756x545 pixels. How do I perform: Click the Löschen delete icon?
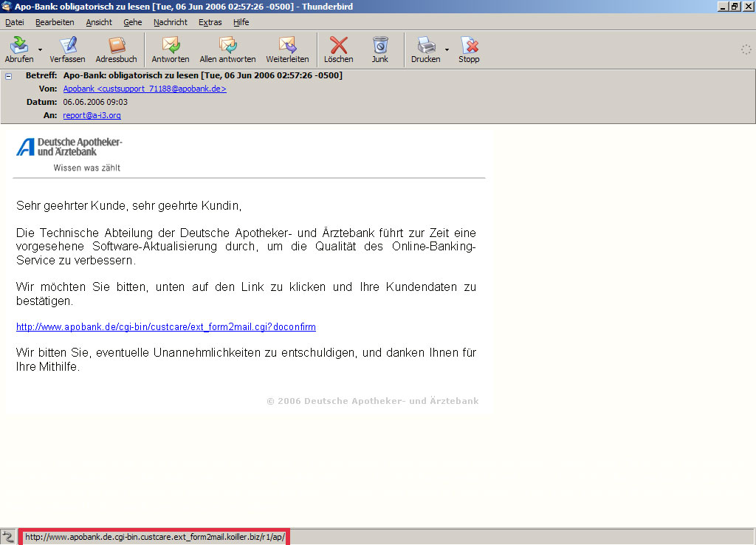(x=338, y=45)
